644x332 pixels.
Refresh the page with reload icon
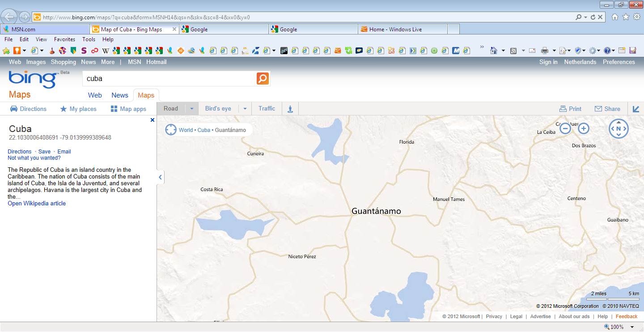click(593, 17)
